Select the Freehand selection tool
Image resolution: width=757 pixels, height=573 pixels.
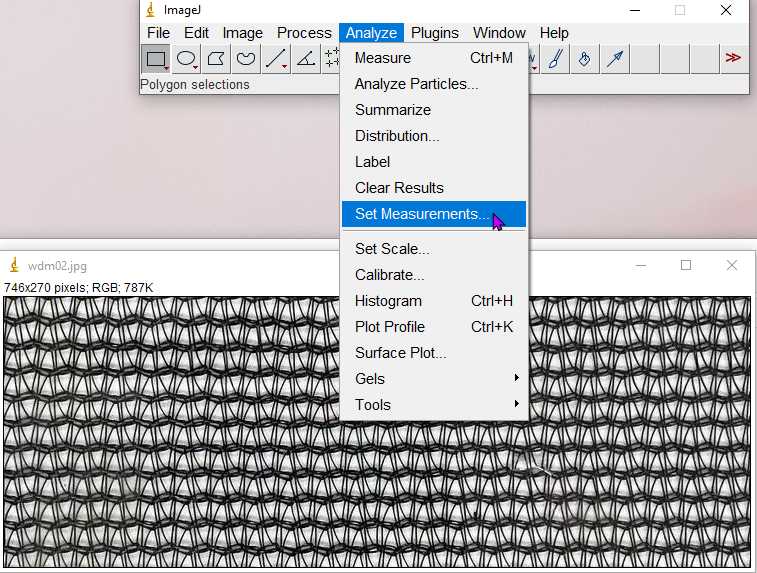tap(246, 59)
